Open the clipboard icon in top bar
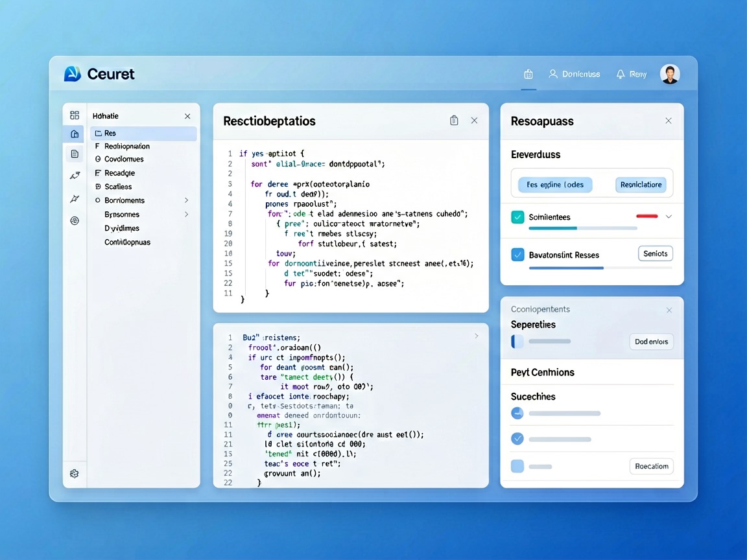The image size is (747, 560). (x=528, y=75)
